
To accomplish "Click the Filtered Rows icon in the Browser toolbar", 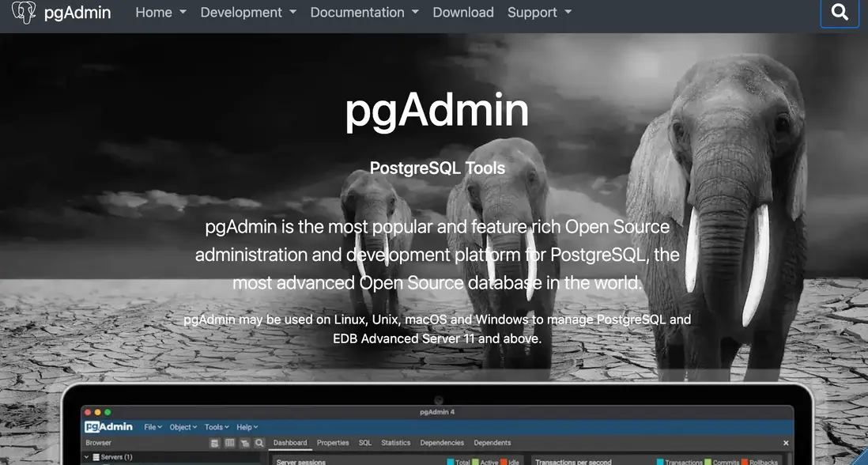I will click(245, 443).
